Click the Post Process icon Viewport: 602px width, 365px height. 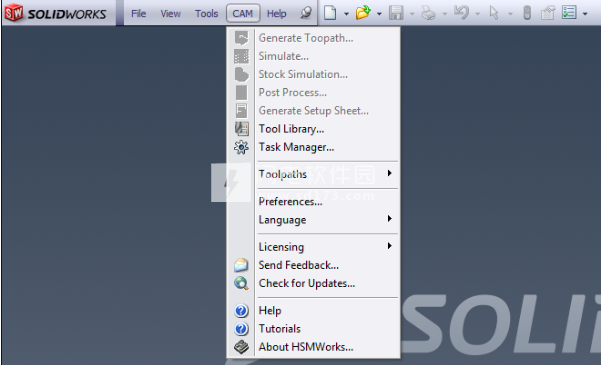[x=241, y=92]
